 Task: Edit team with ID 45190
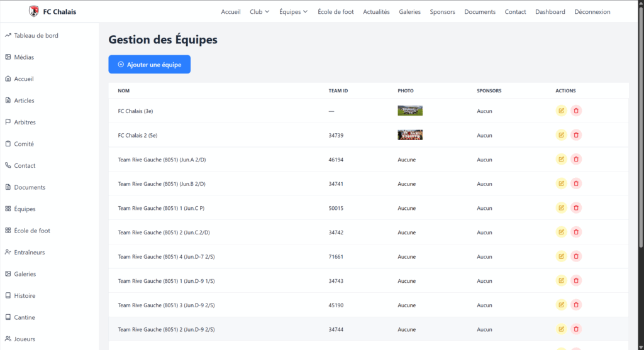[x=561, y=305]
